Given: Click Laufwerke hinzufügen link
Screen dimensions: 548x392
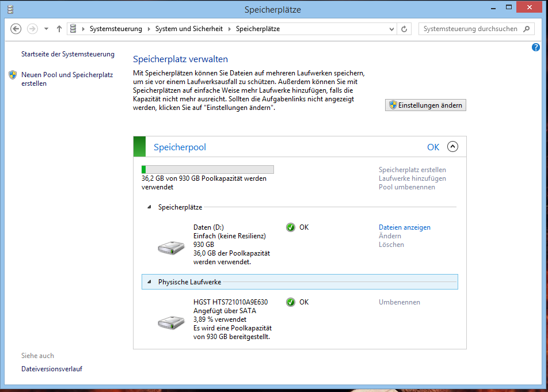Looking at the screenshot, I should tap(412, 178).
